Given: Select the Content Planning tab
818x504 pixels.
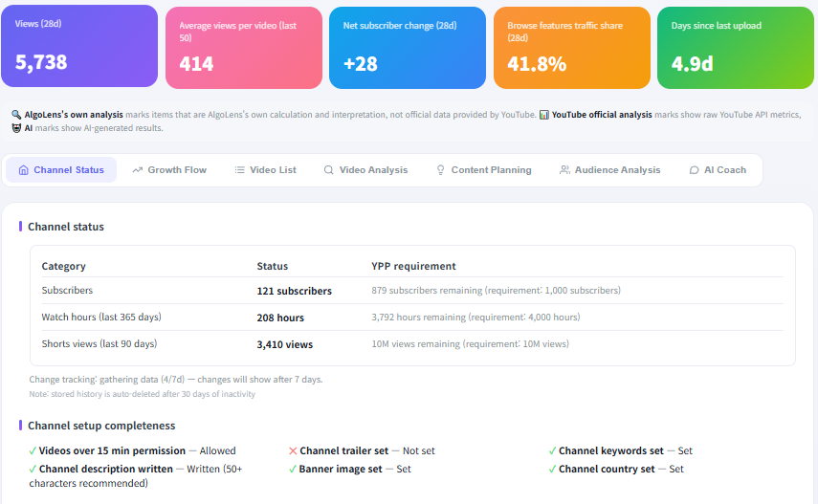Looking at the screenshot, I should pyautogui.click(x=483, y=170).
